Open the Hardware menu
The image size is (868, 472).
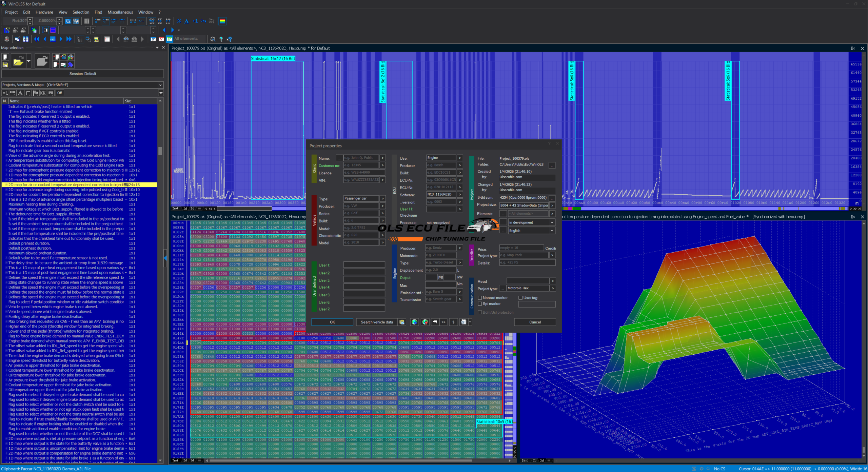point(44,12)
